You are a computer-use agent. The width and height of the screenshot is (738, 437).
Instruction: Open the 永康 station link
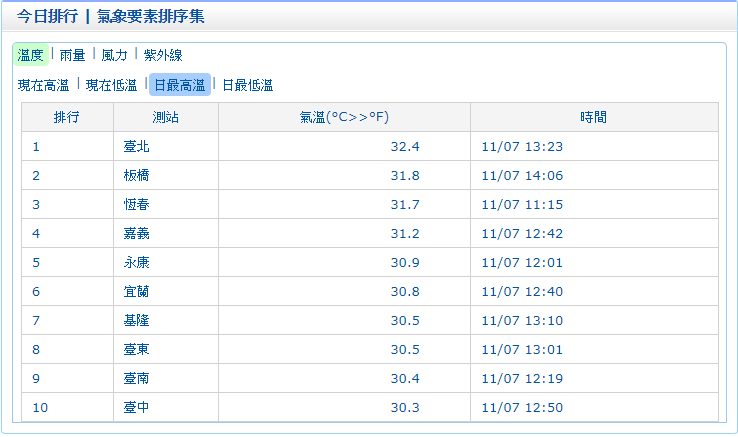coord(136,262)
